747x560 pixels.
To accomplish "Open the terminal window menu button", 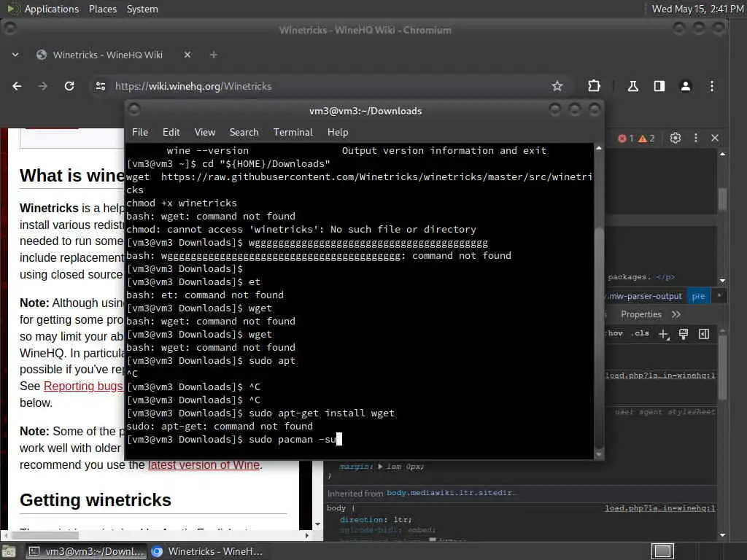I will (x=134, y=109).
